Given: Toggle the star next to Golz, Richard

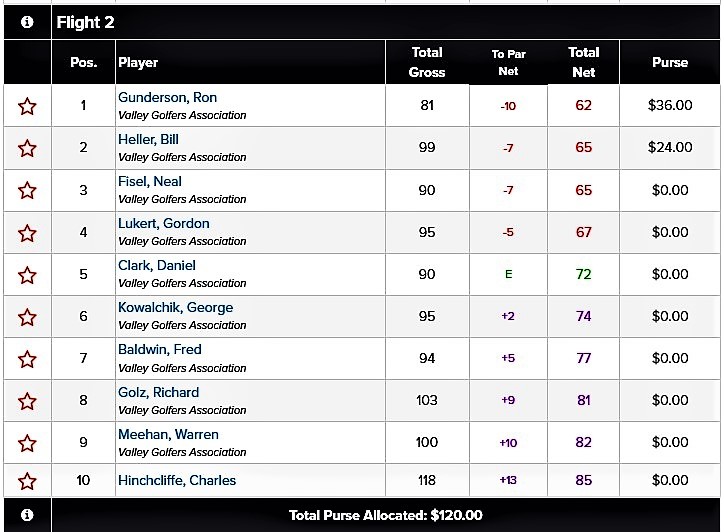Looking at the screenshot, I should [x=27, y=401].
